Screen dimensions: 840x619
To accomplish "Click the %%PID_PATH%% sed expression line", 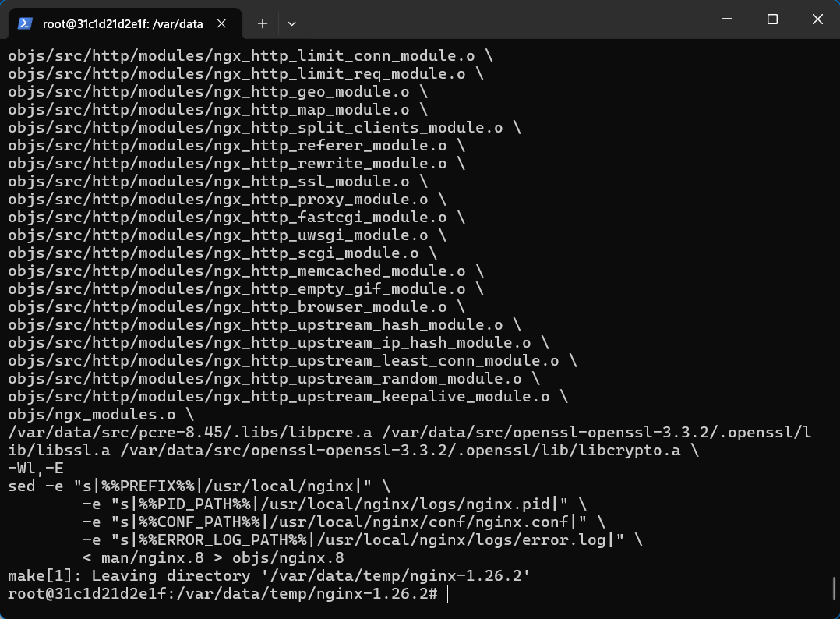I will click(334, 504).
